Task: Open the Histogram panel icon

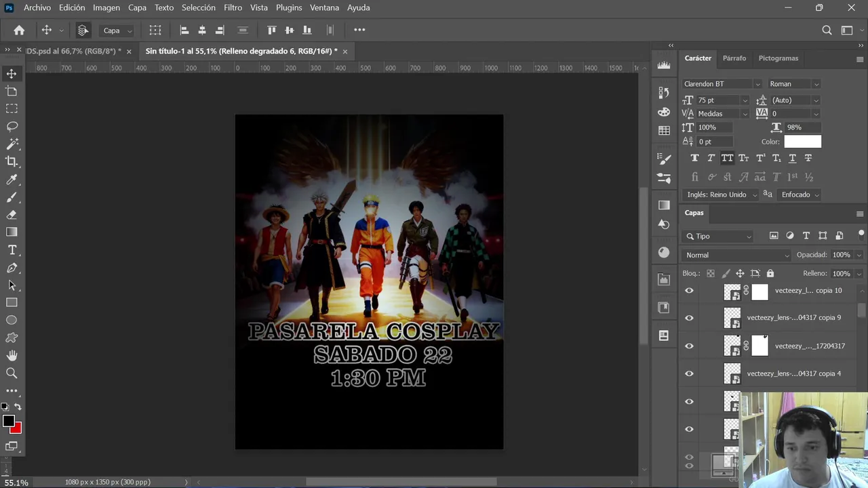Action: pos(664,66)
